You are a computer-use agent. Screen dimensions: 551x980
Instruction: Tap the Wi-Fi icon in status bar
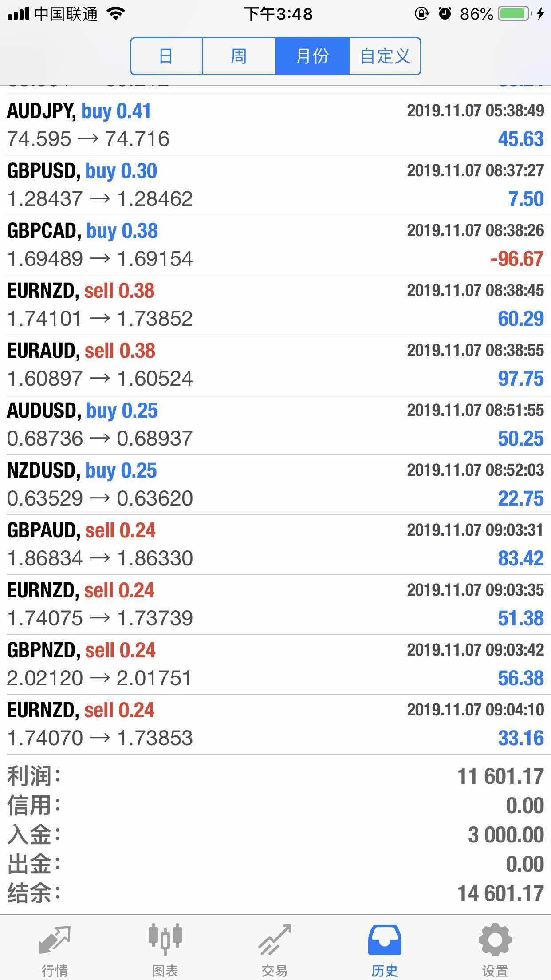point(116,14)
